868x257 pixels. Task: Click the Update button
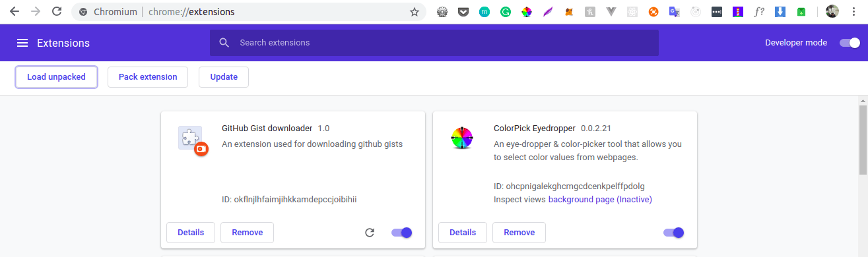pos(224,77)
